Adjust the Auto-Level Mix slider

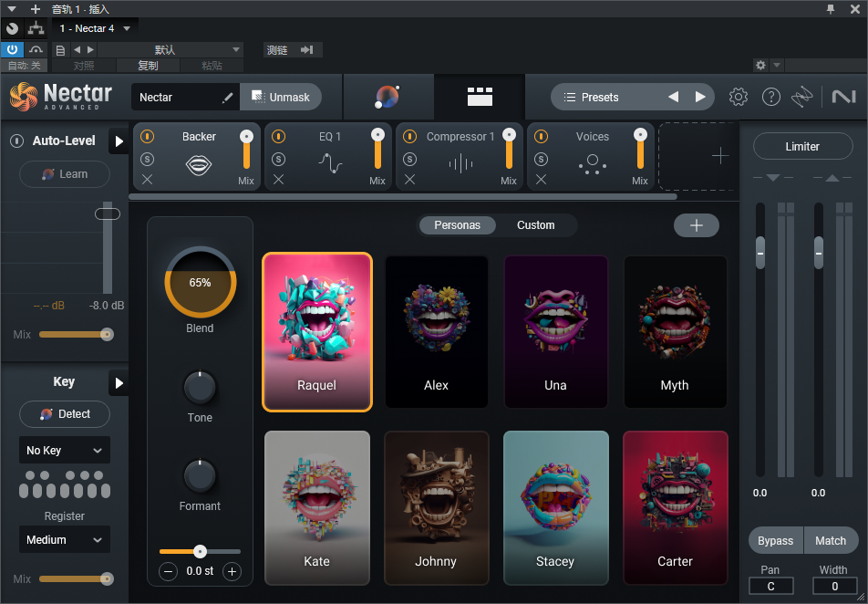pyautogui.click(x=77, y=334)
